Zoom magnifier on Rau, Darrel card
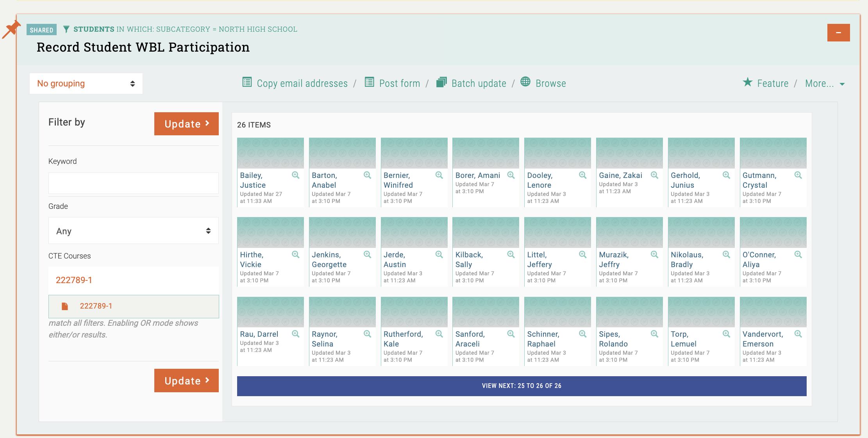The width and height of the screenshot is (868, 438). pyautogui.click(x=296, y=334)
